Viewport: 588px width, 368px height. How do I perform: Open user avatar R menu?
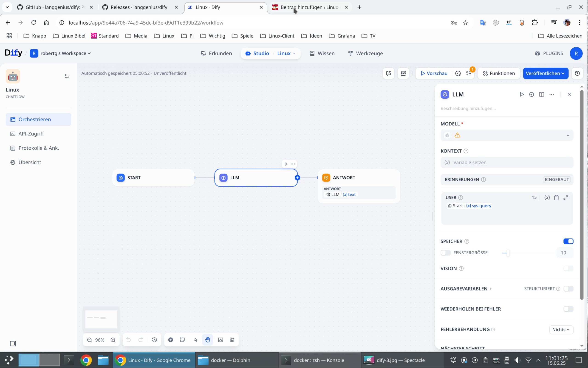coord(576,53)
